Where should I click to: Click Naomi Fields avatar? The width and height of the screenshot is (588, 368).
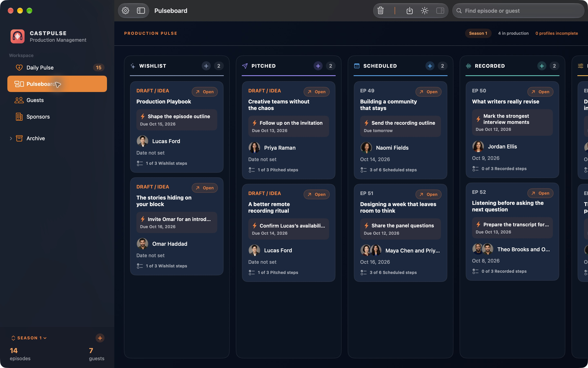coord(366,148)
